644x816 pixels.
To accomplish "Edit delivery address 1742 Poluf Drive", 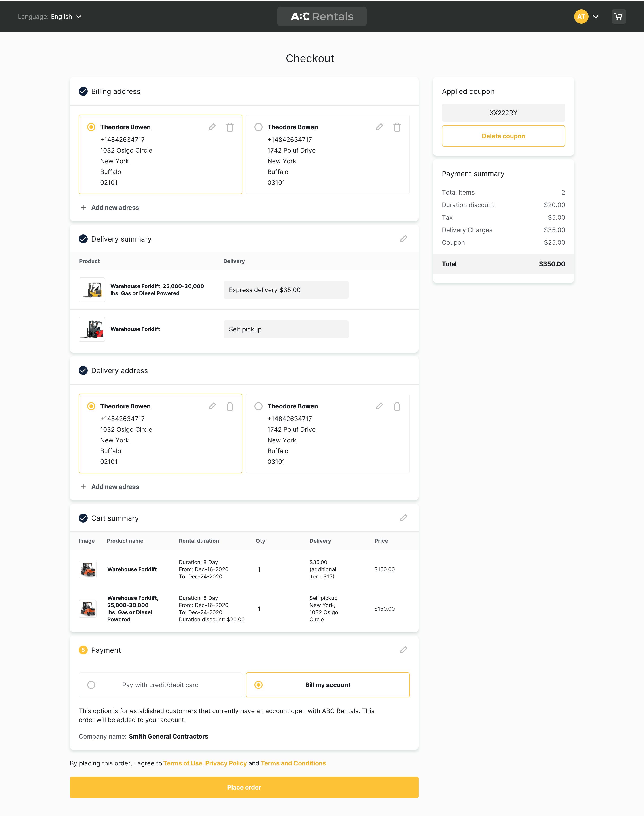I will (379, 406).
